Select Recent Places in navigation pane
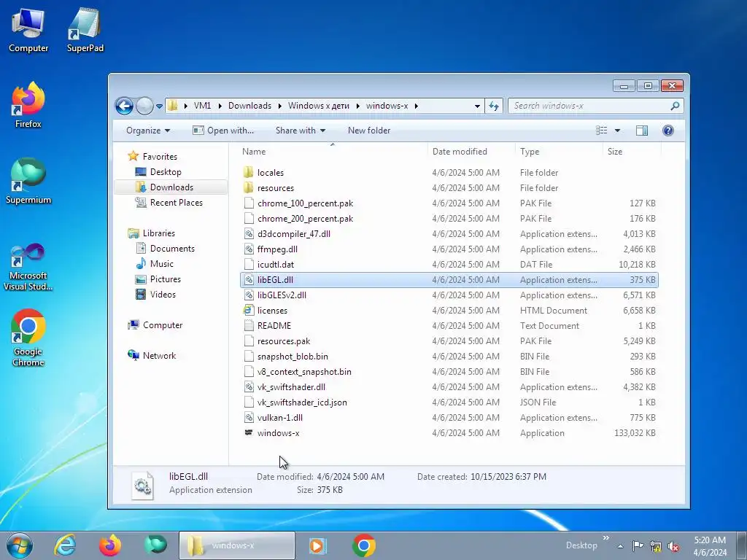747x560 pixels. [177, 203]
